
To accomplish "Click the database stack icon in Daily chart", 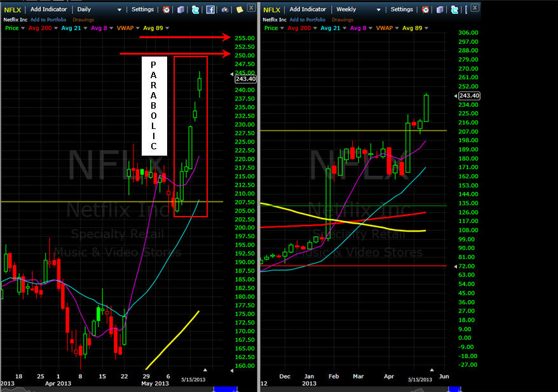I will (x=180, y=10).
